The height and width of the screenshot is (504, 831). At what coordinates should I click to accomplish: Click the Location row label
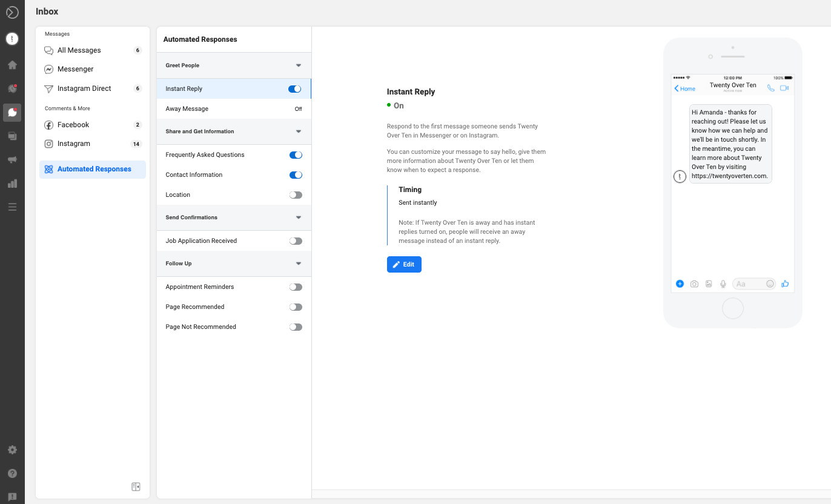coord(178,195)
